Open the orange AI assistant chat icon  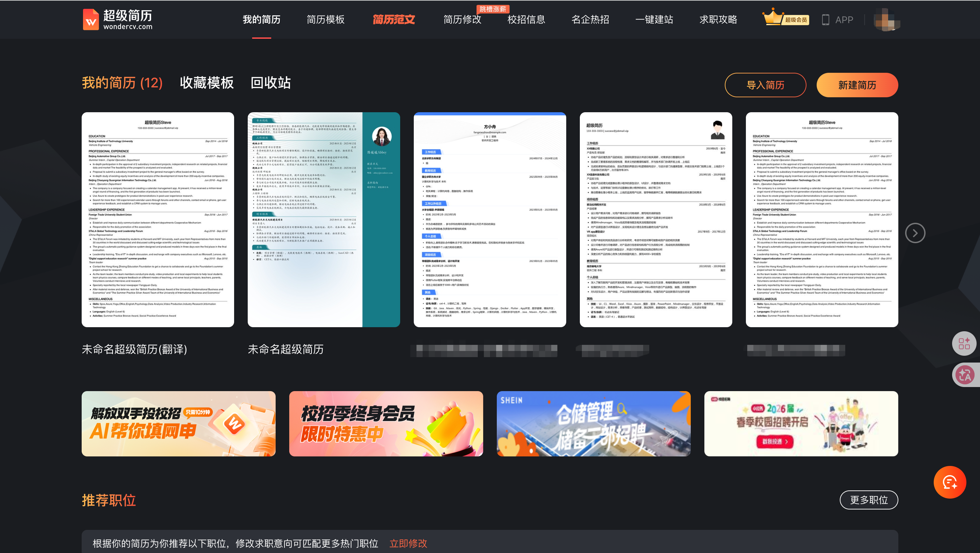[950, 482]
